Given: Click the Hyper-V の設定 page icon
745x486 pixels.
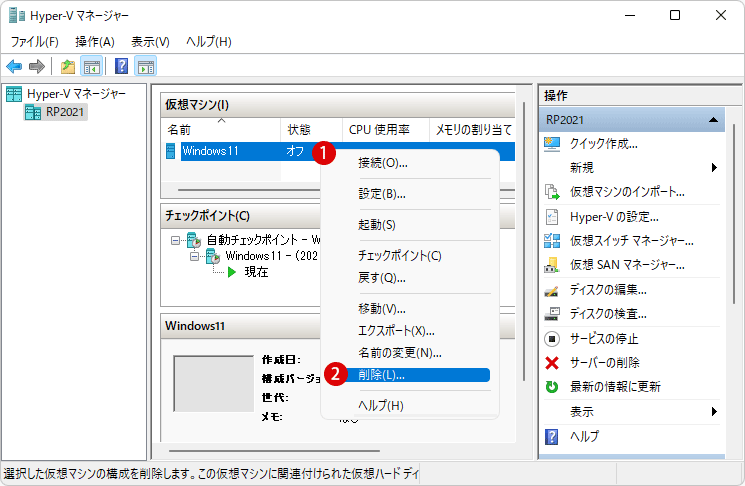Looking at the screenshot, I should (x=552, y=217).
